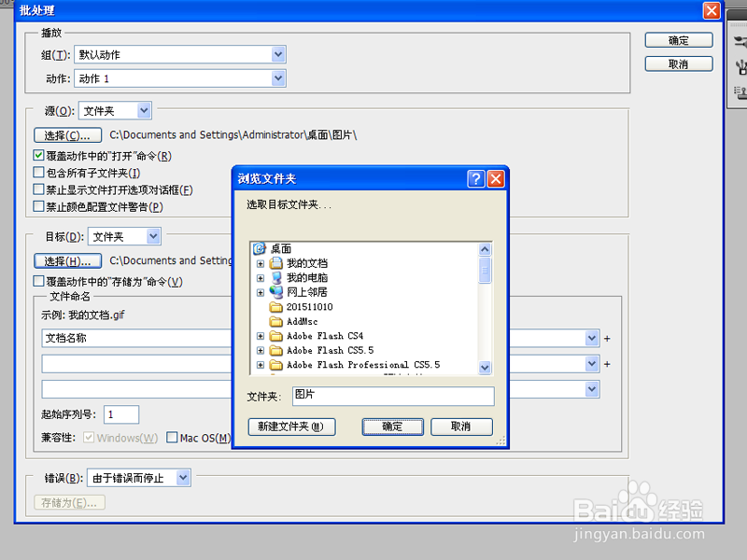Open the 动作 (动作 1) dropdown

pyautogui.click(x=278, y=78)
